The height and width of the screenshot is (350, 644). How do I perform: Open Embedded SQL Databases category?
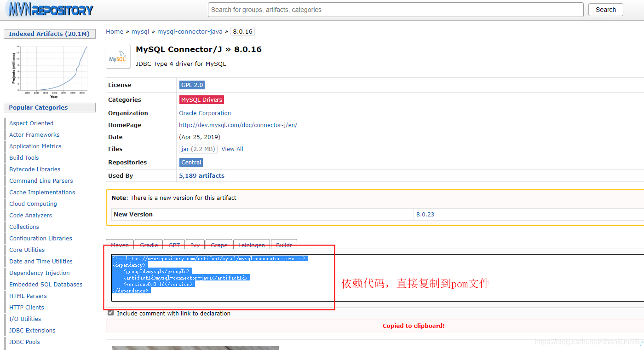(46, 284)
